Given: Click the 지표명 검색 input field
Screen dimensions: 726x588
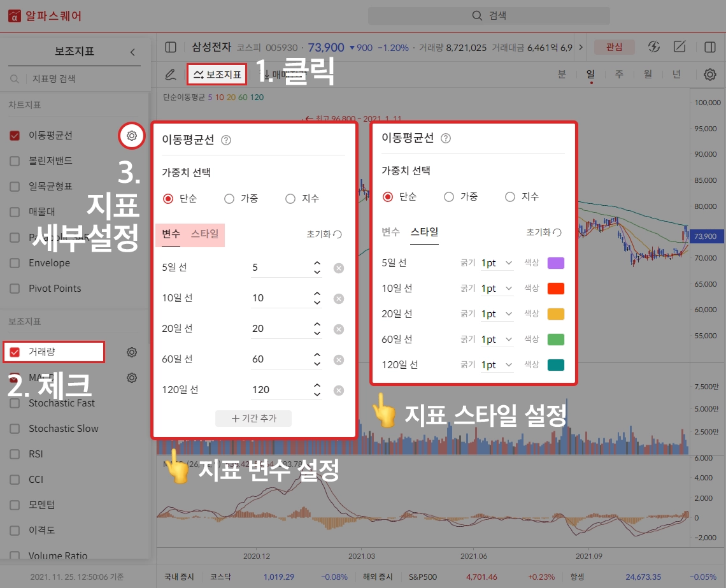Looking at the screenshot, I should click(x=74, y=79).
